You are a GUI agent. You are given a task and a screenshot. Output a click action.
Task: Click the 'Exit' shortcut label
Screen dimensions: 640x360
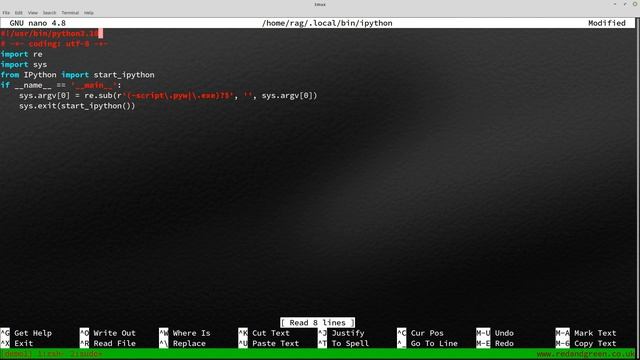click(x=24, y=344)
